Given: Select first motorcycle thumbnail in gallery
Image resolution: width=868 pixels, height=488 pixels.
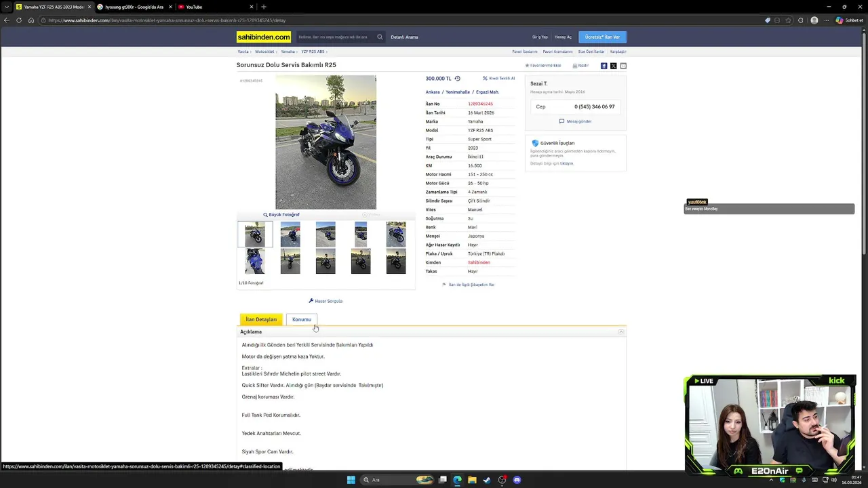Looking at the screenshot, I should (x=255, y=234).
